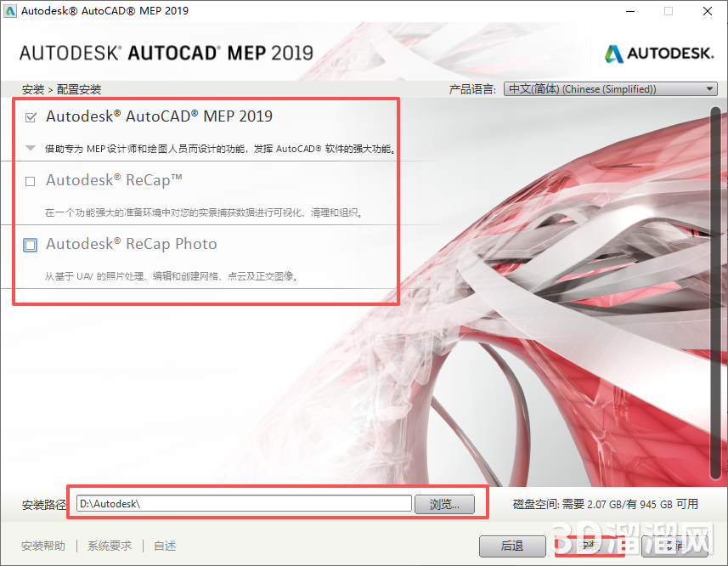
Task: Open the 系统要求 link
Action: [x=110, y=546]
